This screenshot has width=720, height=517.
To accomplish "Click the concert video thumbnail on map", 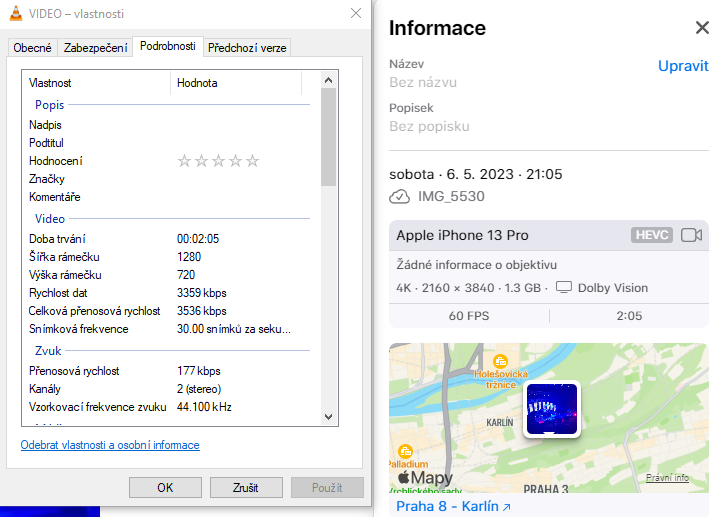I will pos(551,409).
